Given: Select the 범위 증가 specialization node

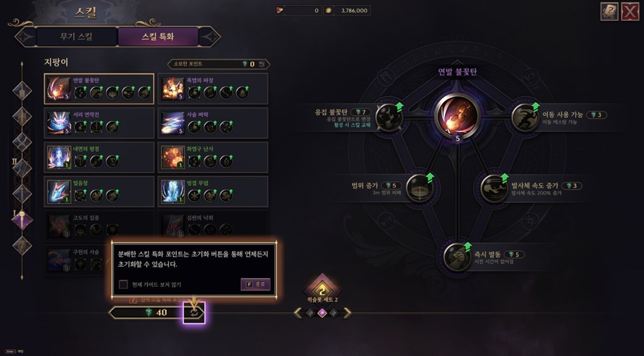Looking at the screenshot, I should (419, 188).
